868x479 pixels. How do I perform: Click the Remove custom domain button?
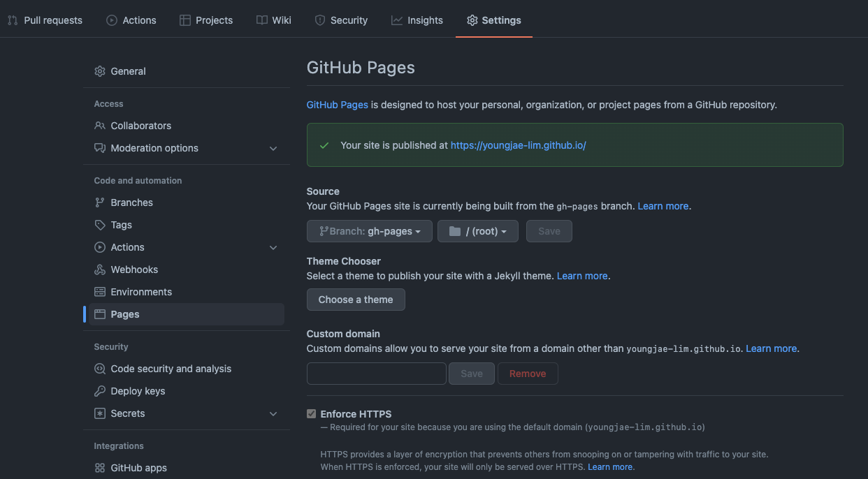tap(528, 374)
